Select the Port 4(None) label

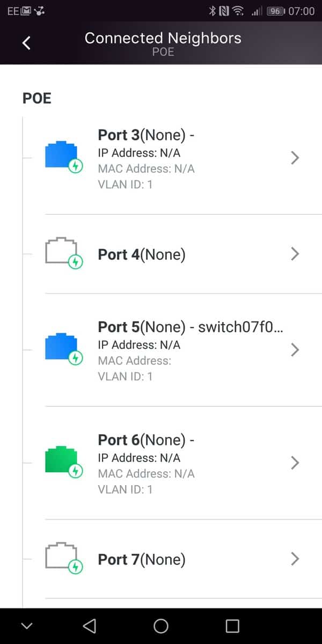click(142, 254)
